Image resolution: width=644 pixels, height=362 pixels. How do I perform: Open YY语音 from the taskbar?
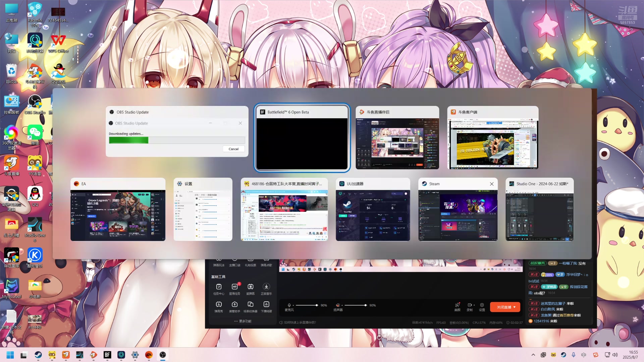pos(52,355)
